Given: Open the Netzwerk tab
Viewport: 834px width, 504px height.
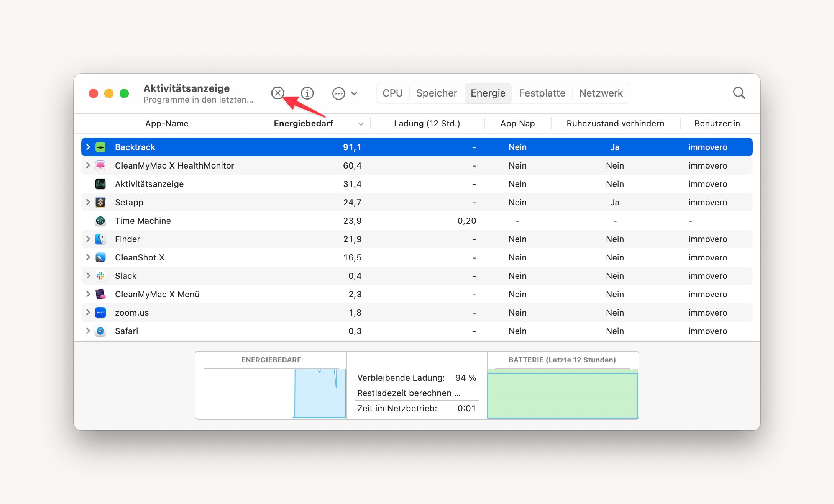Looking at the screenshot, I should [x=601, y=93].
